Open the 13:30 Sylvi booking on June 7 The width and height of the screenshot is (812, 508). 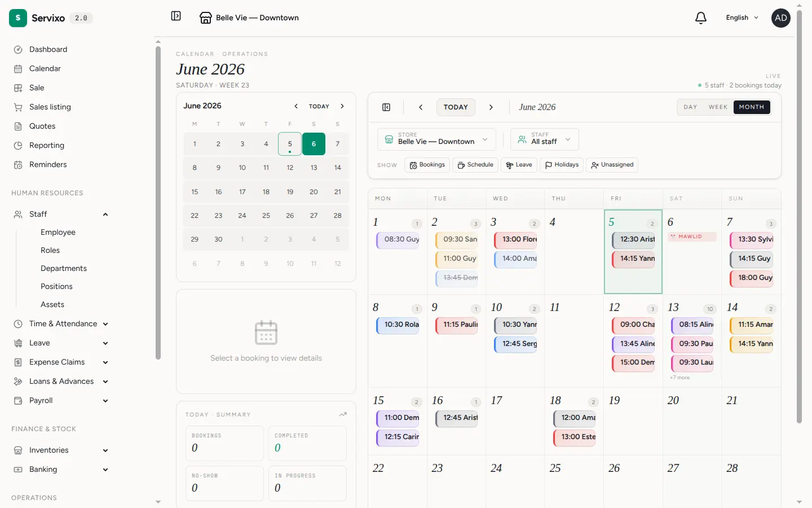click(752, 240)
